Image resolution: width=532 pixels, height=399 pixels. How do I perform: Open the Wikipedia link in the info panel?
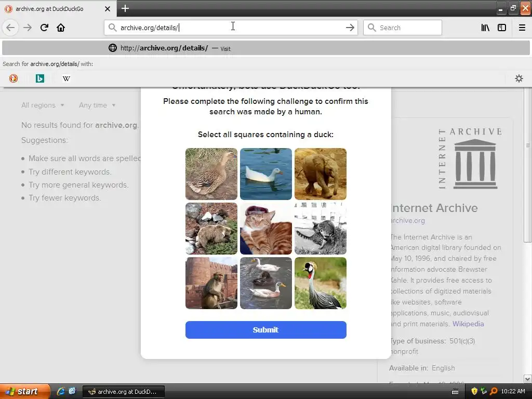click(468, 324)
